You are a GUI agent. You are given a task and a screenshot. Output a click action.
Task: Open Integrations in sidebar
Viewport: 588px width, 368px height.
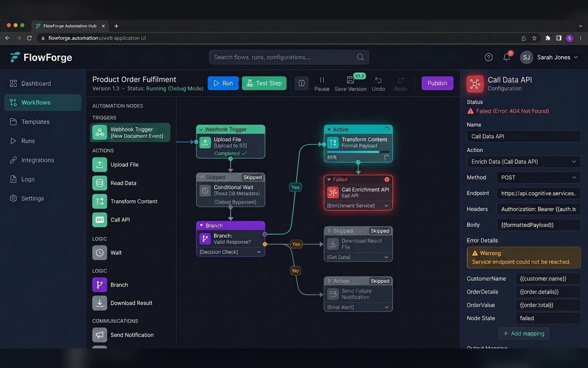tap(43, 160)
